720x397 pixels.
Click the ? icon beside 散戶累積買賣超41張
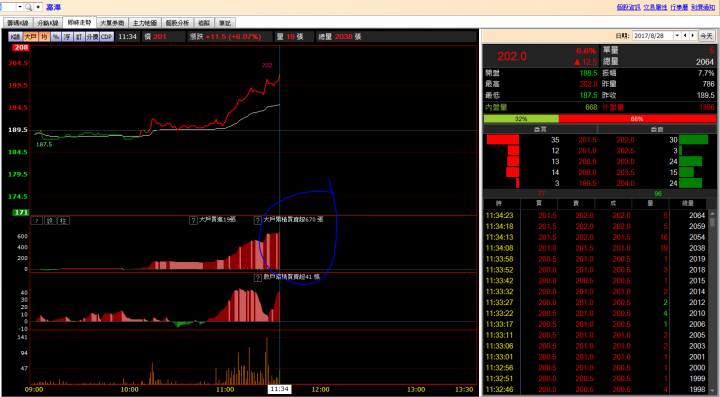click(258, 278)
